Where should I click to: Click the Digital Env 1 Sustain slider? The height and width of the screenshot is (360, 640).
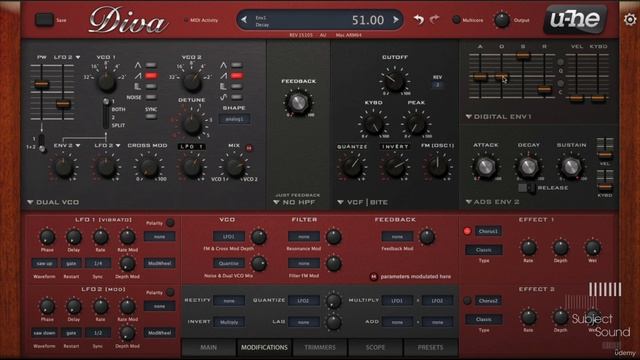523,56
